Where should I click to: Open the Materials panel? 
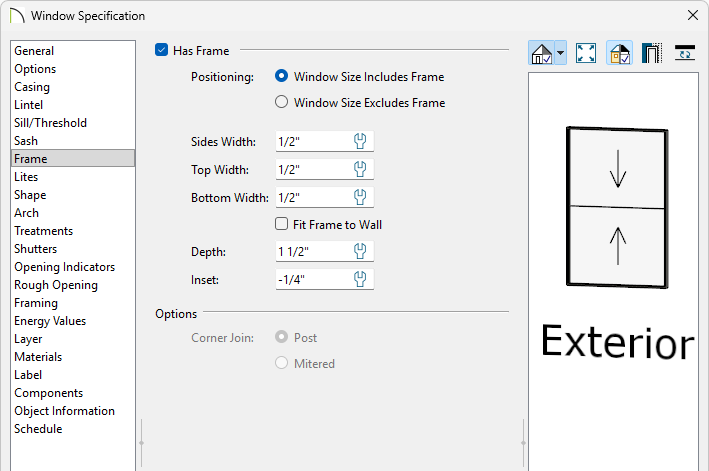click(73, 357)
